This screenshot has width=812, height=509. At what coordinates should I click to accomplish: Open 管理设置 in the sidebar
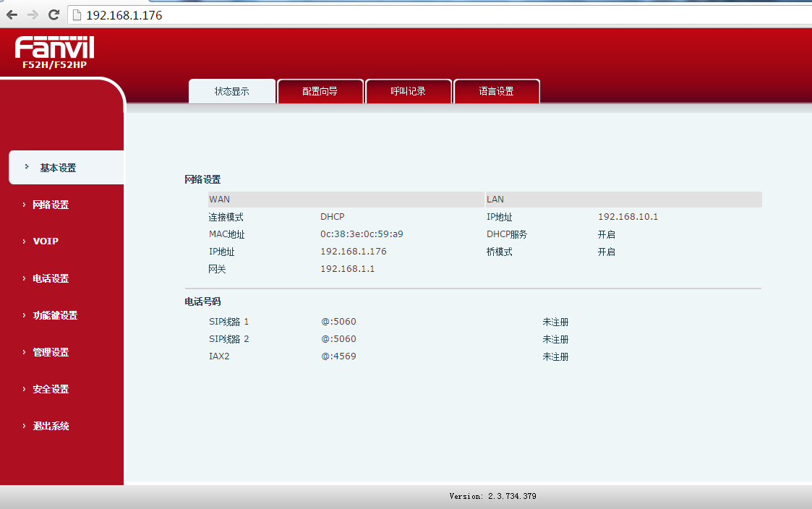click(51, 352)
